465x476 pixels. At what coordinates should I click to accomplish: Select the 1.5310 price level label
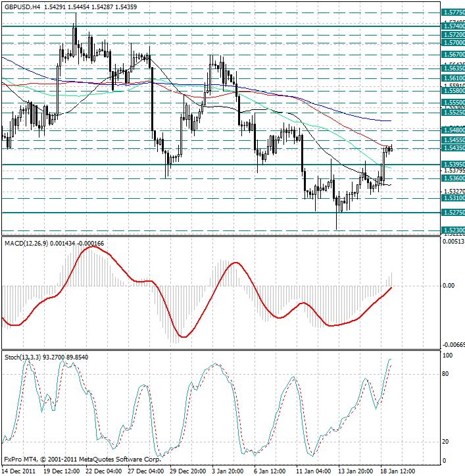(453, 198)
